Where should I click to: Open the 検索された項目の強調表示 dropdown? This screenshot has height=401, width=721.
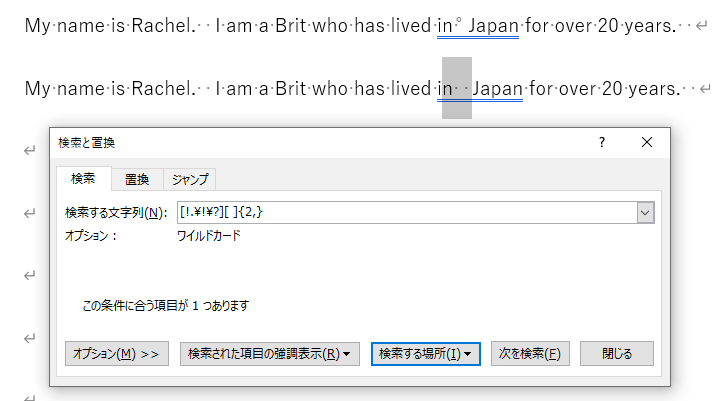269,354
